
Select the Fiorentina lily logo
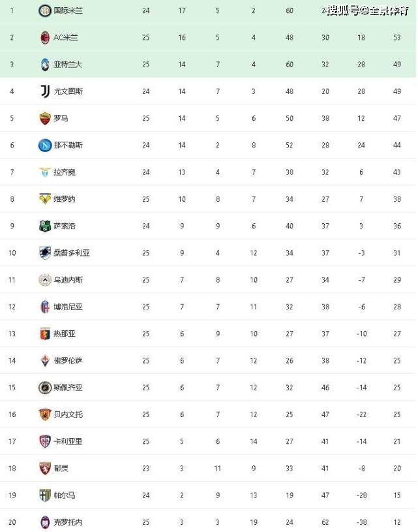(45, 361)
